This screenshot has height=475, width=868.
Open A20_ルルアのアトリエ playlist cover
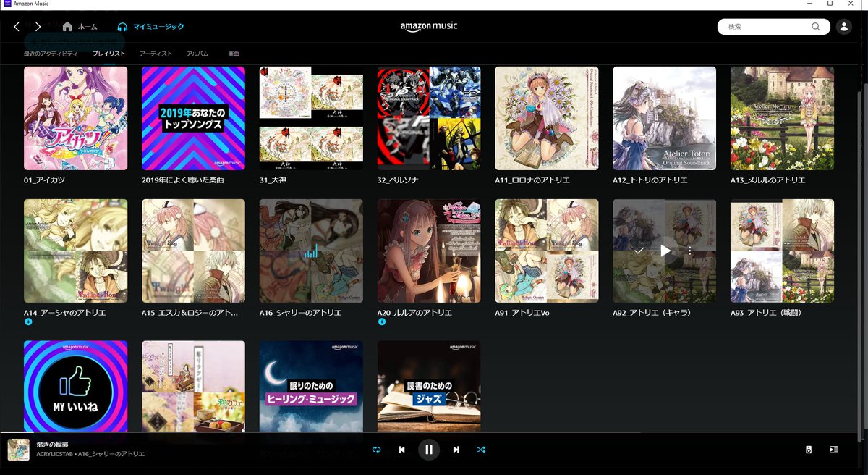point(429,251)
